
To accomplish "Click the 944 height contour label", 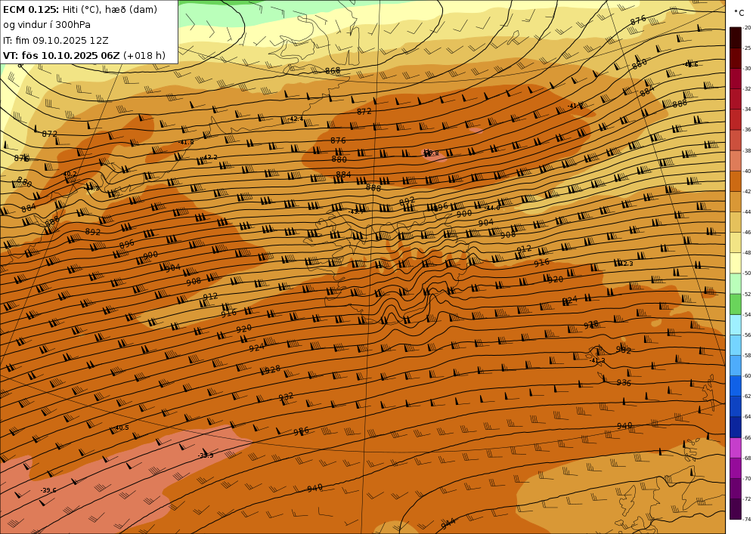I will [448, 523].
